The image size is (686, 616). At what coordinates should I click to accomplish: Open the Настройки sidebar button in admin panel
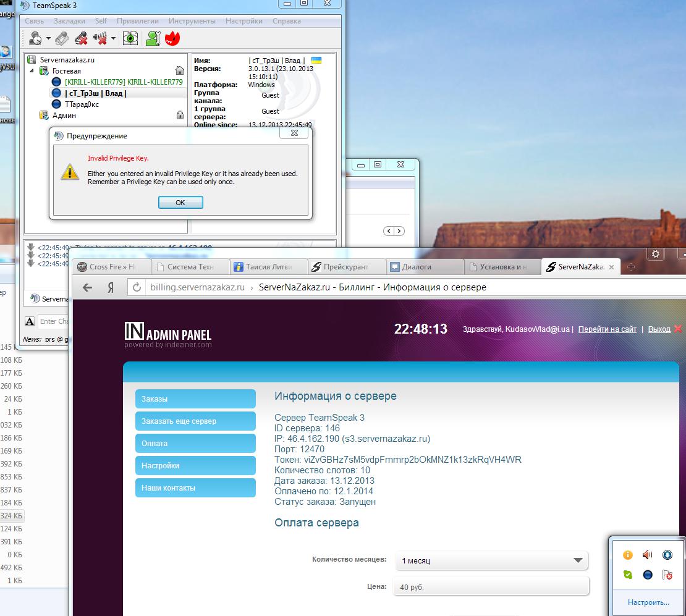(x=195, y=465)
